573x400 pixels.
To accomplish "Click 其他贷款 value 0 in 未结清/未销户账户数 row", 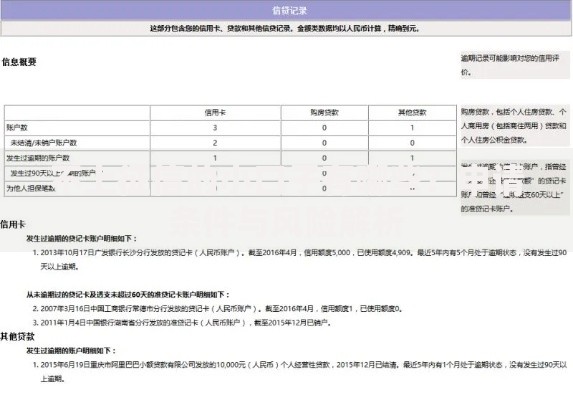I will [x=412, y=143].
